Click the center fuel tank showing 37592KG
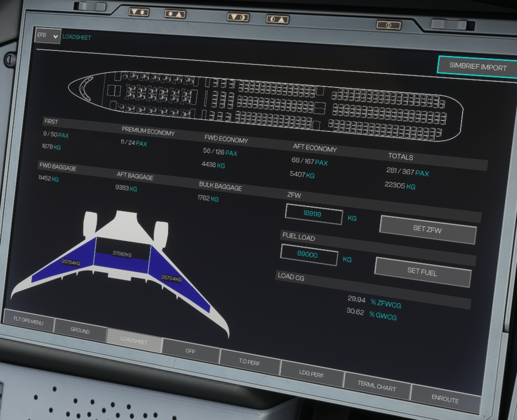Image resolution: width=517 pixels, height=420 pixels. [x=122, y=255]
